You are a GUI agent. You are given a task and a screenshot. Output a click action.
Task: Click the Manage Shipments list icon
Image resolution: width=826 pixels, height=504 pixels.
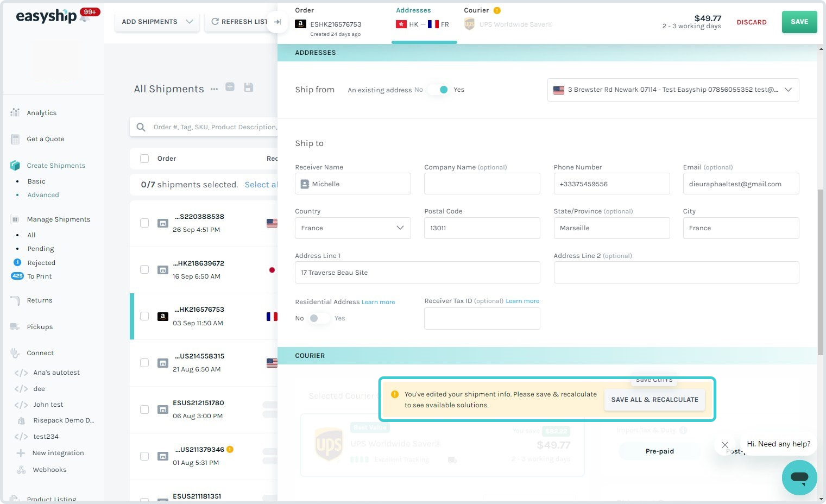point(15,219)
